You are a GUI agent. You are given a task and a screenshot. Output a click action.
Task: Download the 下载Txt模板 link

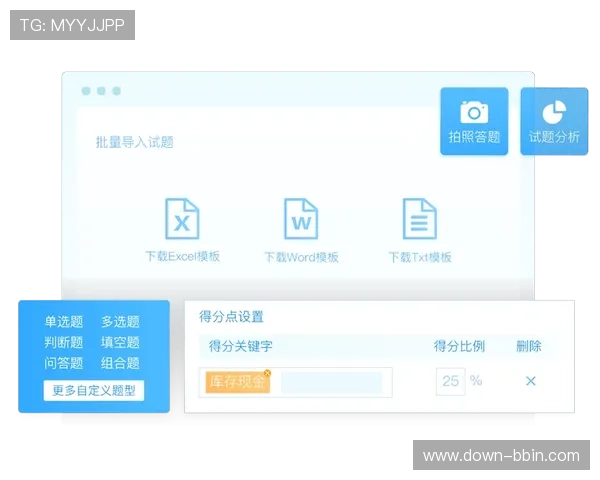tap(420, 257)
